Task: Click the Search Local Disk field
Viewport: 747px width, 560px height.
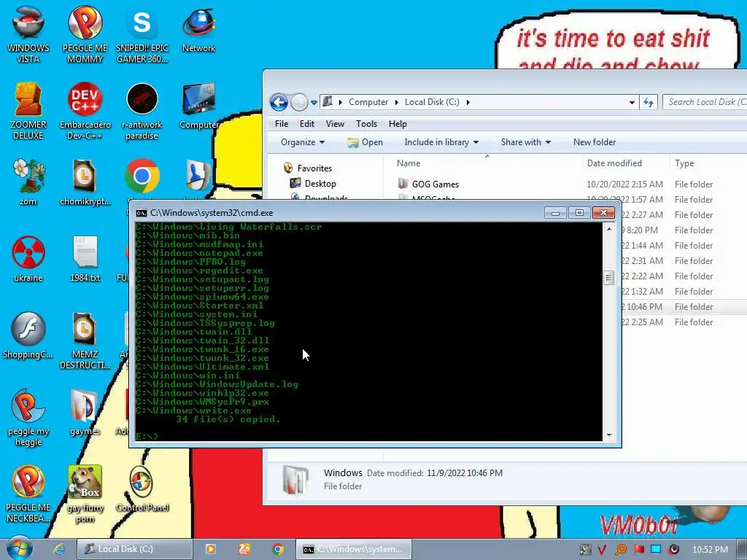Action: tap(705, 102)
